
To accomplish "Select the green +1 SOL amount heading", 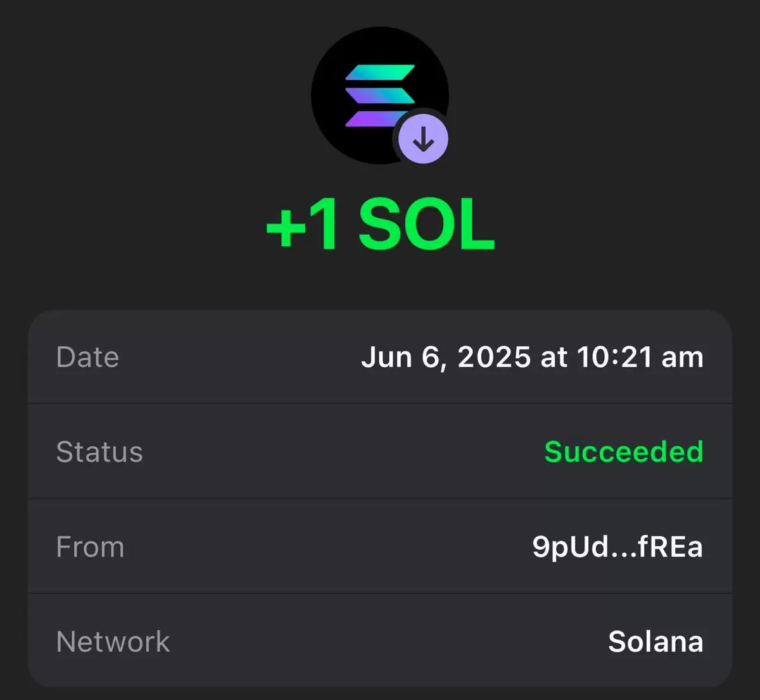I will tap(380, 225).
